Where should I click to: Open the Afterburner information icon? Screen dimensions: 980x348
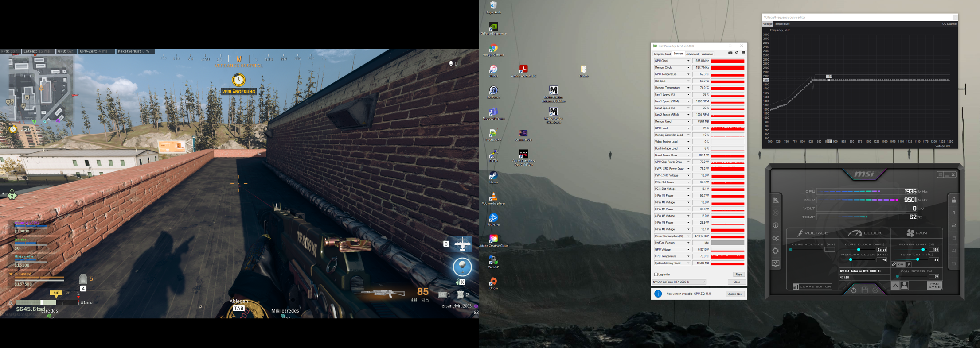click(775, 225)
